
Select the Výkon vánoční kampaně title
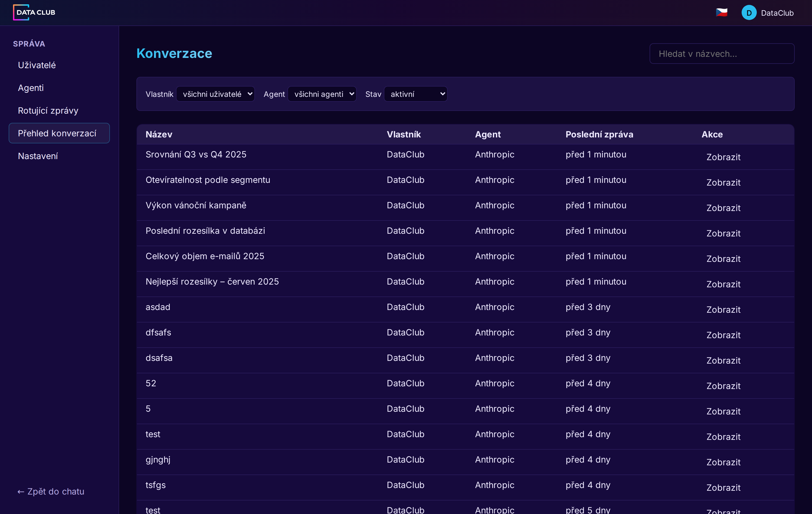pos(196,205)
